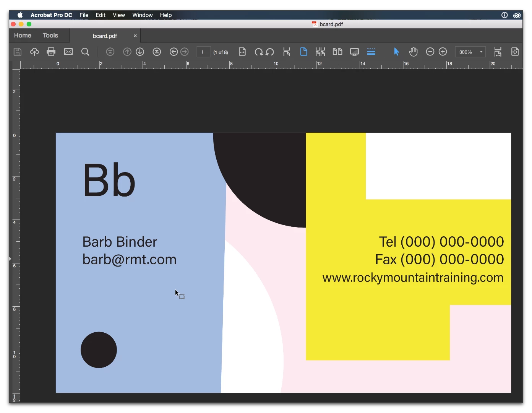Go to first page icon
This screenshot has height=413, width=532.
tap(110, 52)
